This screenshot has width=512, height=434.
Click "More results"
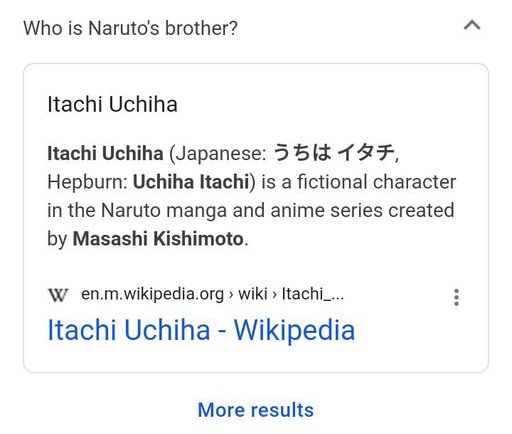point(256,410)
